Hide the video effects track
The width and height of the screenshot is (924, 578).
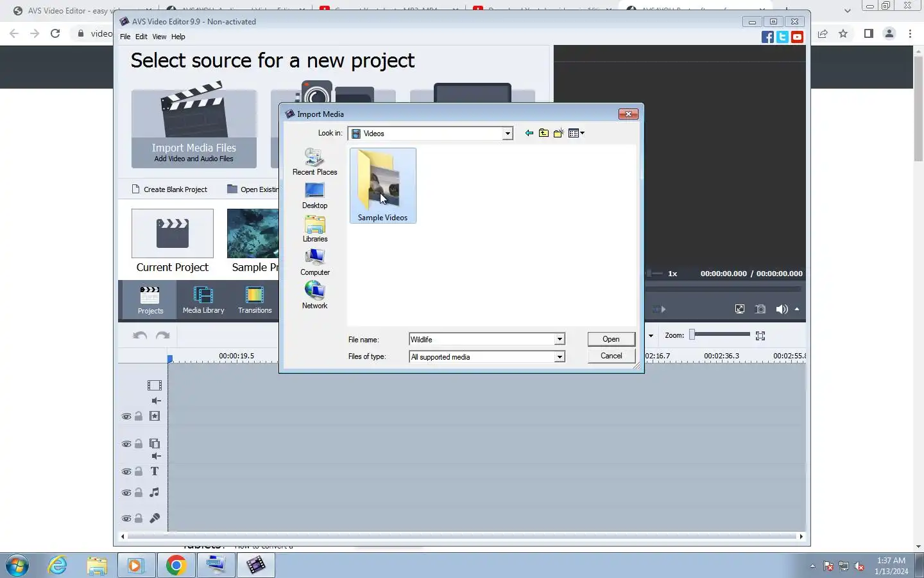pyautogui.click(x=126, y=417)
